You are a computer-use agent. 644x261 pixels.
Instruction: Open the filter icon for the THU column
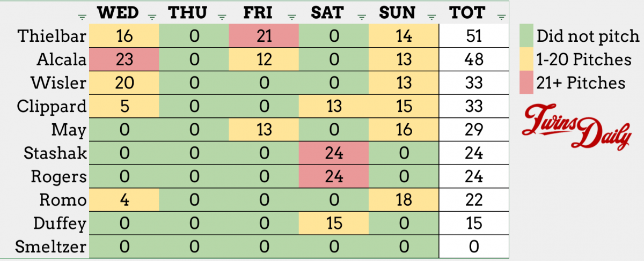coord(221,17)
